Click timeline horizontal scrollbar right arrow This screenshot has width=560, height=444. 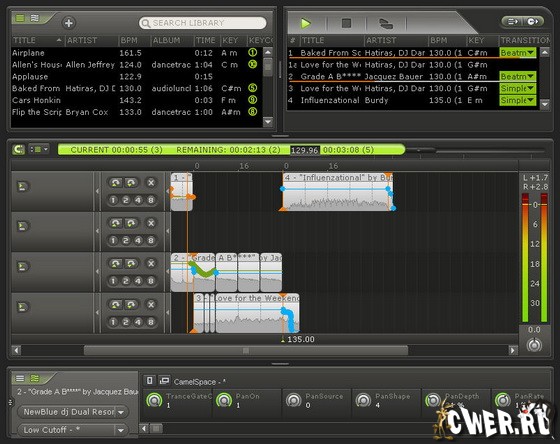coord(513,350)
